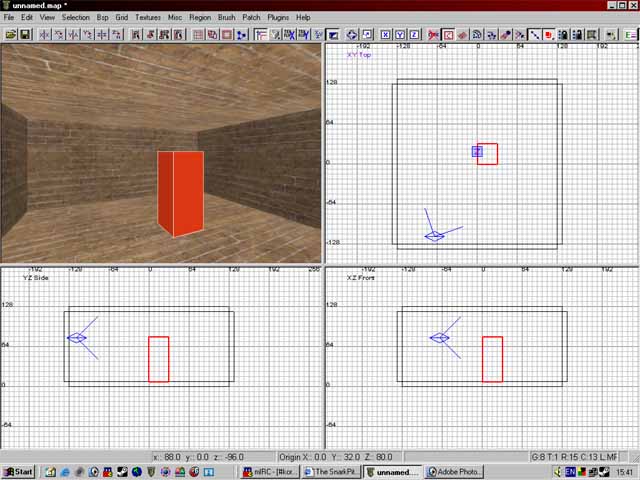Screen dimensions: 640x480
Task: Click the blue camera marker in XY Top view
Action: pos(434,236)
